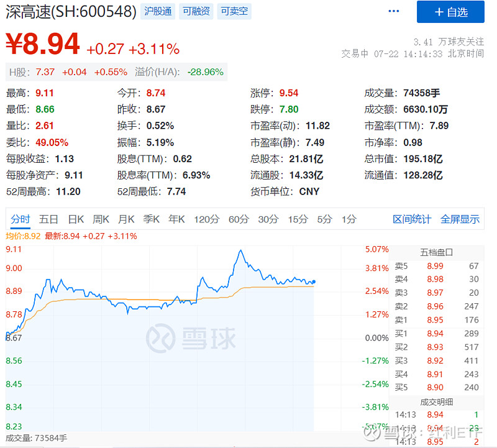Open the more options (…) menu
The width and height of the screenshot is (497, 448).
click(393, 11)
